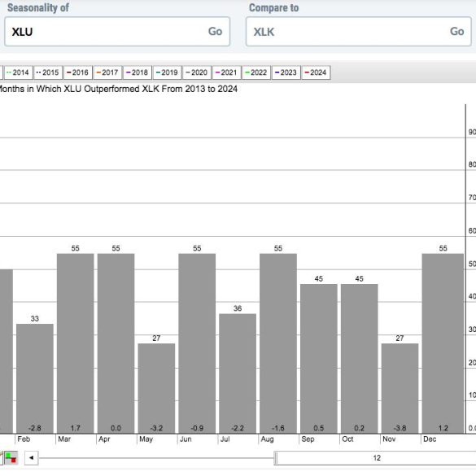
Task: Select the November bar with -3.8
Action: coord(400,389)
